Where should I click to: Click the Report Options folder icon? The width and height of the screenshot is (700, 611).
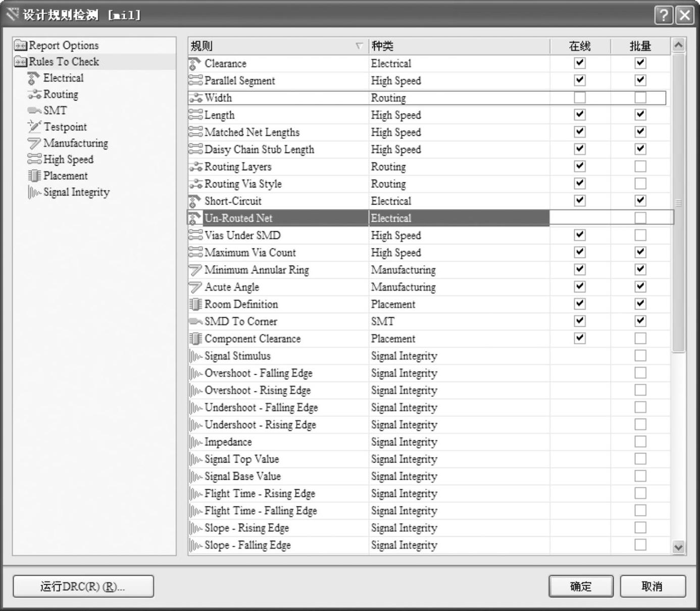(x=20, y=45)
